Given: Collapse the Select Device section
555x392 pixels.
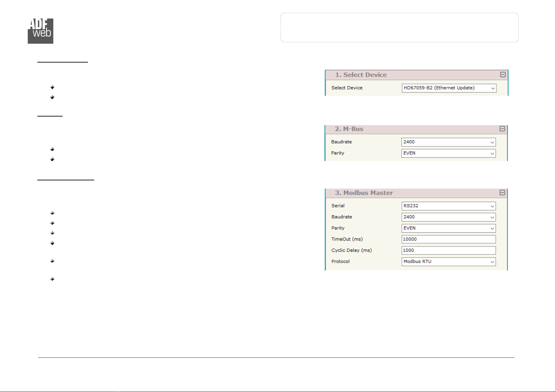Looking at the screenshot, I should tap(503, 75).
